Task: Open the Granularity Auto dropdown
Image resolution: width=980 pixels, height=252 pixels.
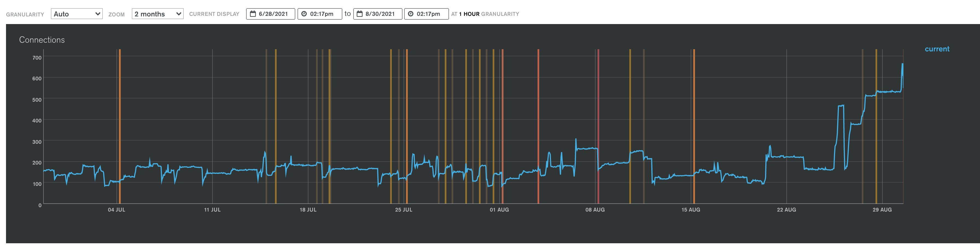Action: click(77, 14)
